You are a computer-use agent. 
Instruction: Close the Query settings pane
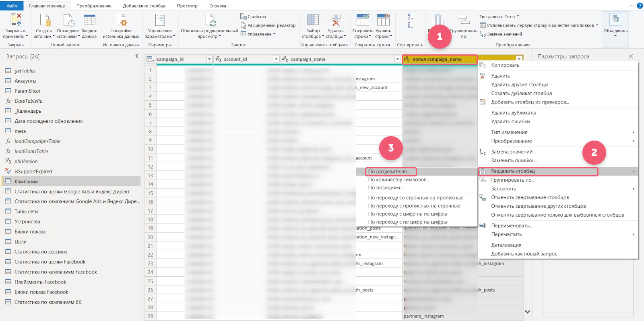630,56
